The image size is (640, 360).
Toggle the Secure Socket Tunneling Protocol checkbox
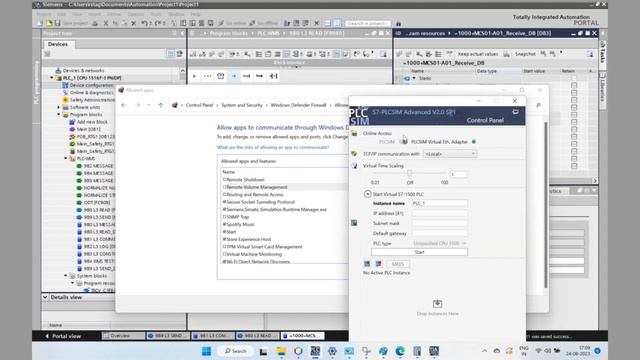[224, 202]
